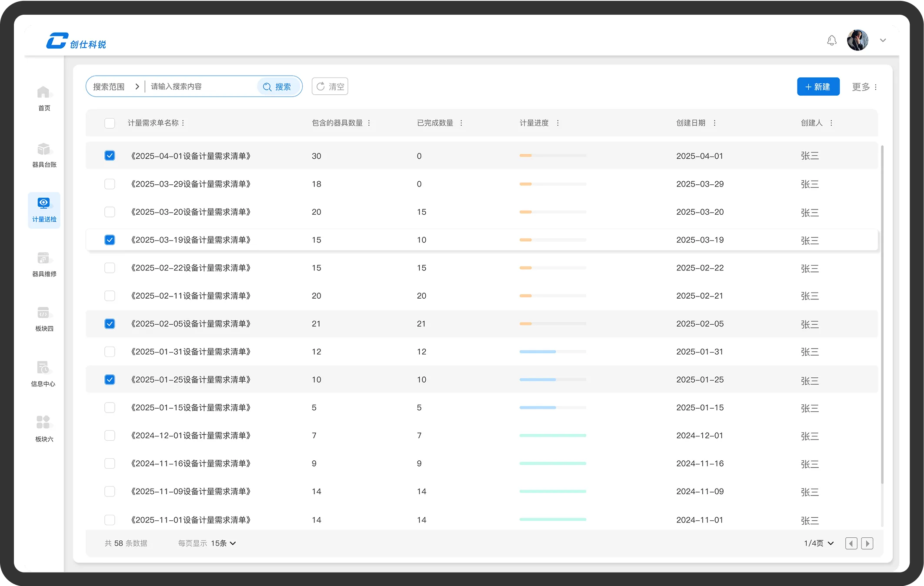Open 《2025-04-01设备计量需求清单》 entry
The width and height of the screenshot is (924, 586).
[190, 156]
